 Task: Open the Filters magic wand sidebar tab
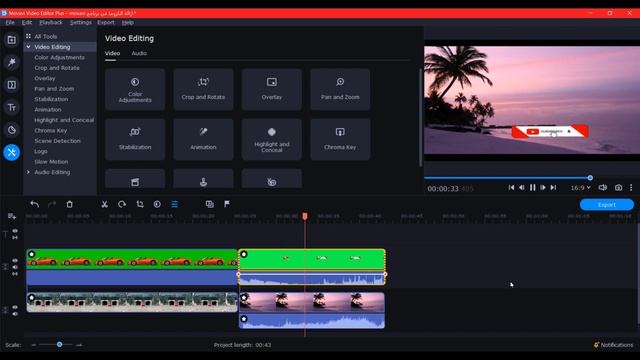11,62
